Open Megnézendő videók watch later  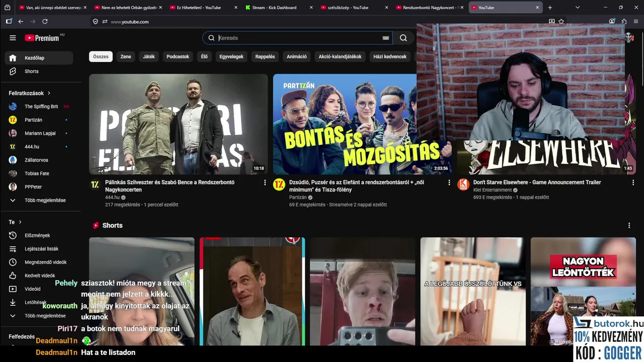(x=39, y=262)
